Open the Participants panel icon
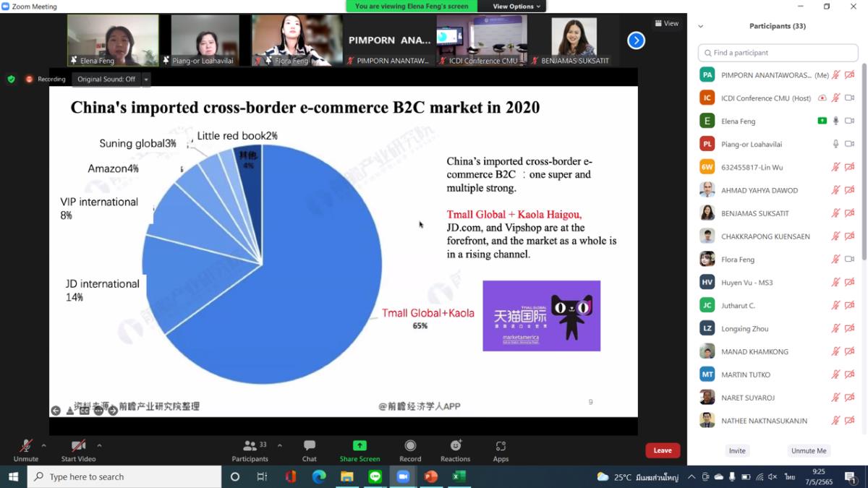This screenshot has height=488, width=868. point(250,446)
